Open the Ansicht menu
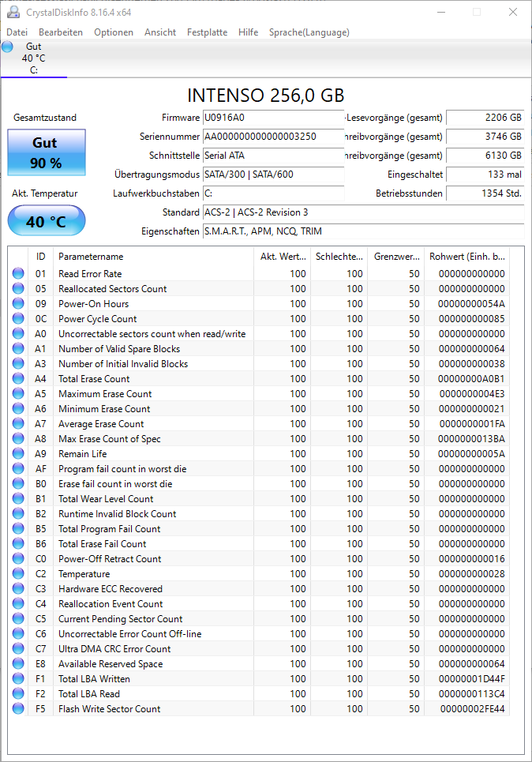 pyautogui.click(x=160, y=32)
